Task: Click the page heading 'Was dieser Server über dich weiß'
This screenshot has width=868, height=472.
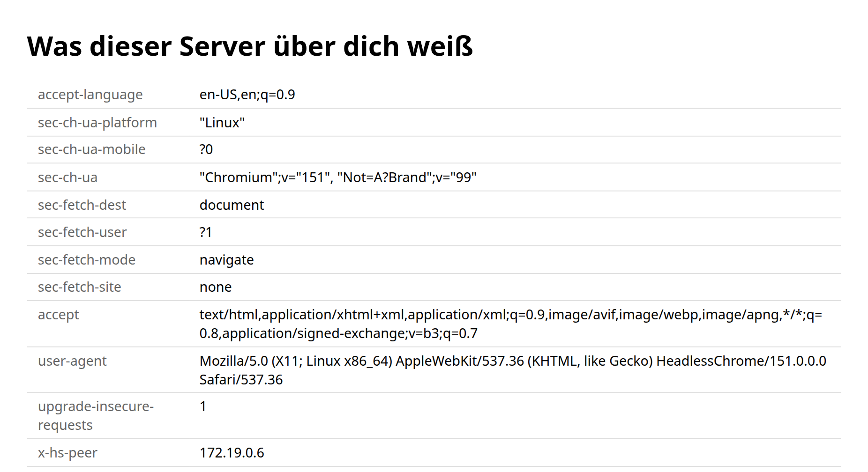Action: coord(250,46)
